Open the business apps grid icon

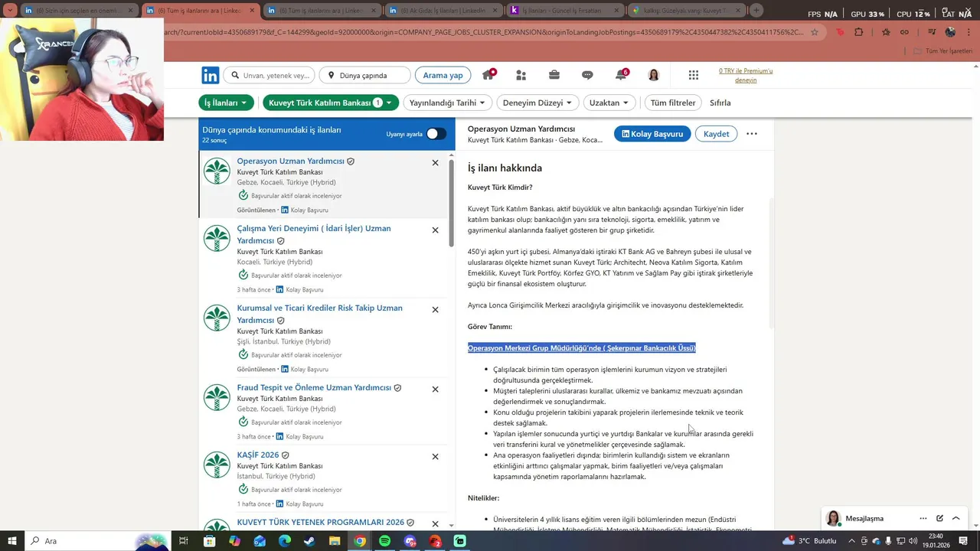(x=694, y=75)
